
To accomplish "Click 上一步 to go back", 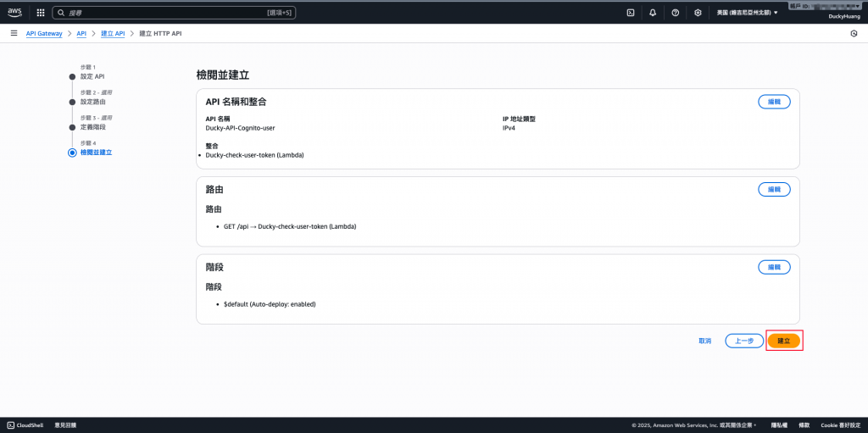I will 744,341.
